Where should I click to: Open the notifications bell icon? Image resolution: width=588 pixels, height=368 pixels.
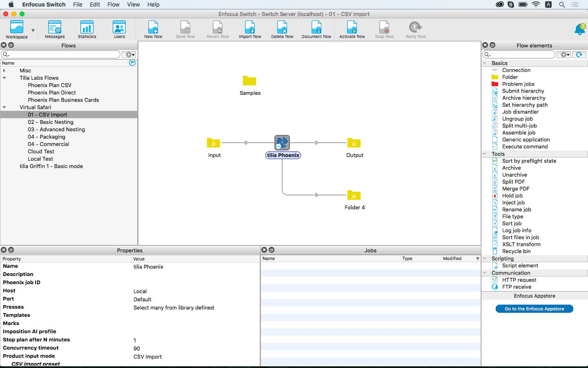[x=580, y=29]
